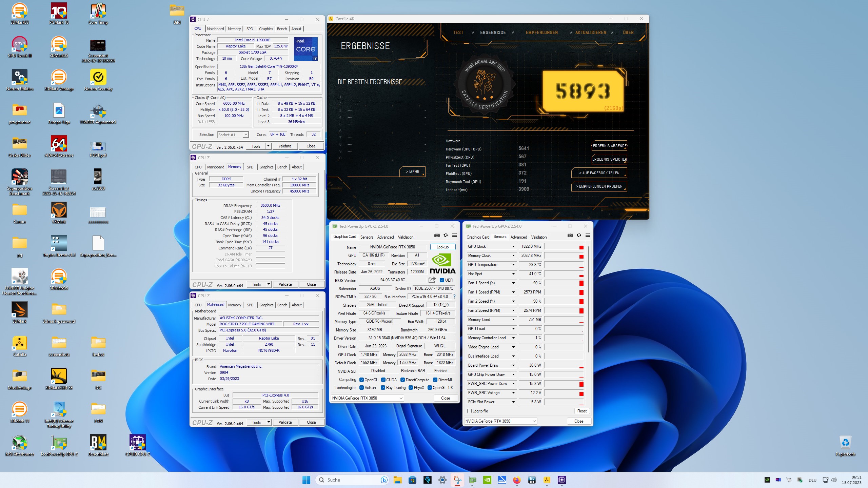The width and height of the screenshot is (868, 488).
Task: Open the Catzilla desktop icon
Action: (x=19, y=346)
